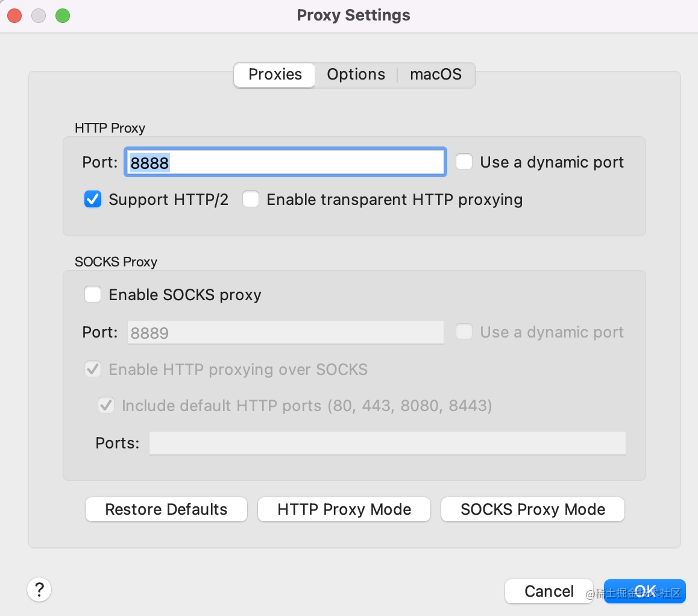
Task: Click the help question mark icon
Action: tap(39, 589)
